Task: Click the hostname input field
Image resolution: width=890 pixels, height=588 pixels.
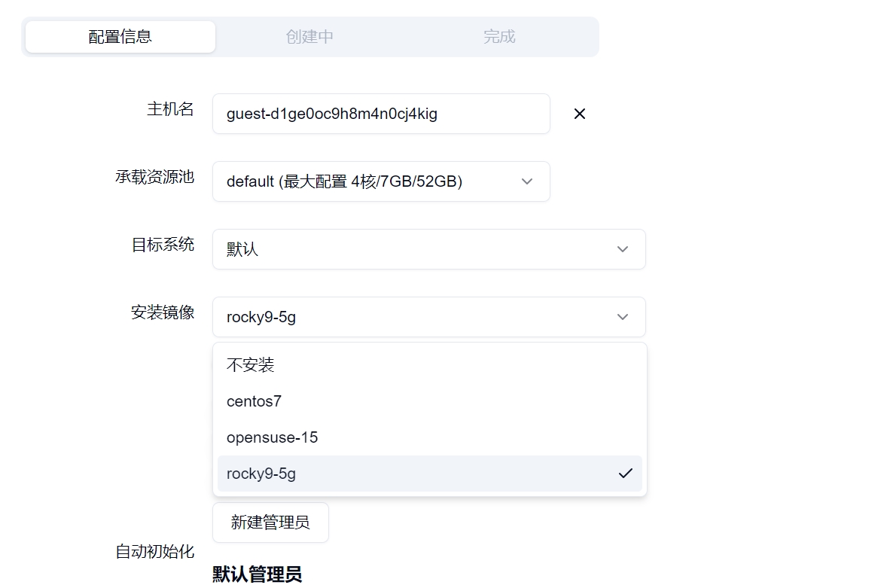Action: 381,114
